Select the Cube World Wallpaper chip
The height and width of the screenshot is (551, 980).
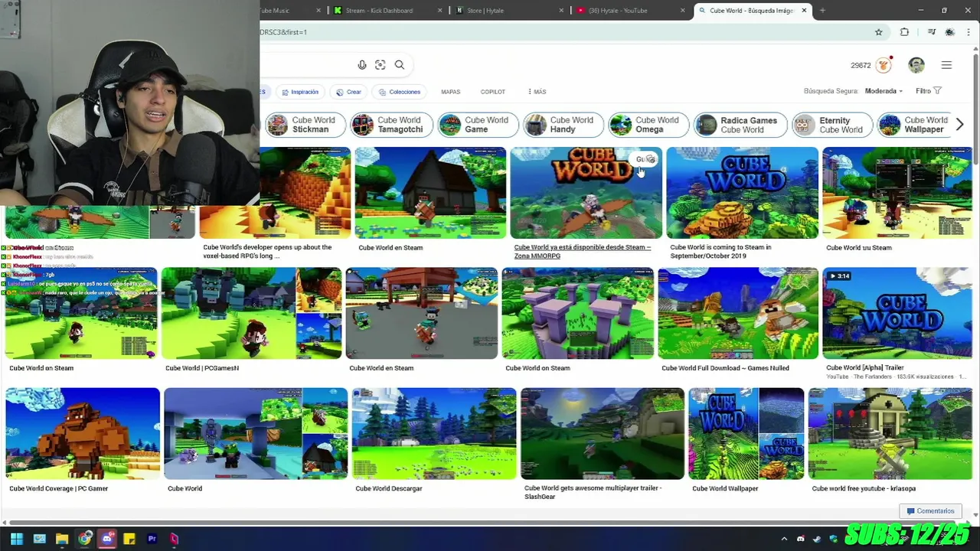[x=916, y=125]
